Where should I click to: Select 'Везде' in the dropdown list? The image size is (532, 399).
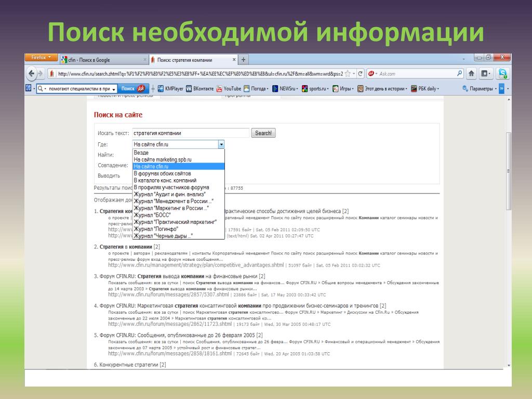pos(178,153)
